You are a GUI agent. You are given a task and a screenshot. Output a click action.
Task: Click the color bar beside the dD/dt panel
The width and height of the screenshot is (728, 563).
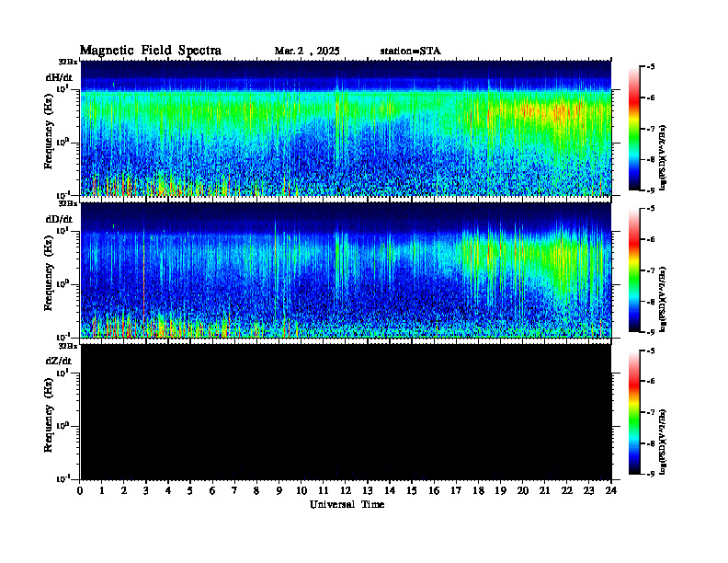click(633, 270)
